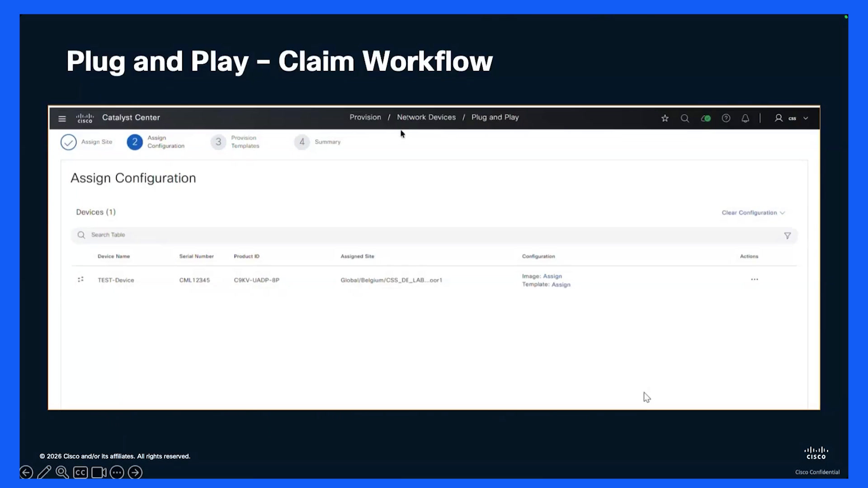
Task: Go to the Assign Site step
Action: (x=86, y=142)
